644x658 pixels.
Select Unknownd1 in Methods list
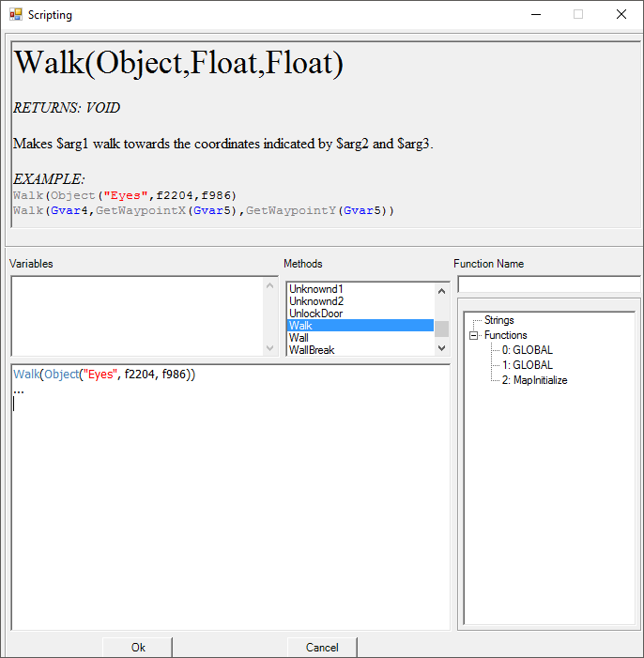[x=316, y=289]
